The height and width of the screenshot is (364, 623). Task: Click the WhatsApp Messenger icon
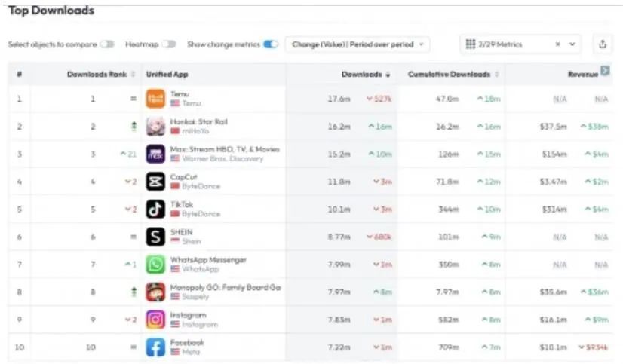tap(155, 265)
